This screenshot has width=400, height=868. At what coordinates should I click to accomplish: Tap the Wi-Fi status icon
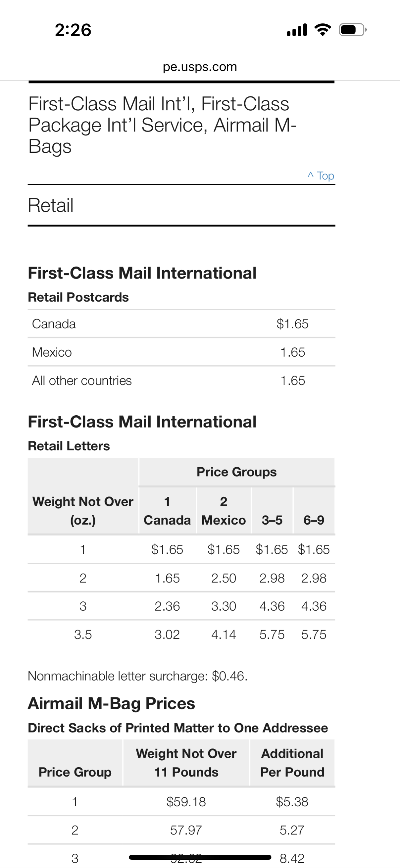coord(323,30)
